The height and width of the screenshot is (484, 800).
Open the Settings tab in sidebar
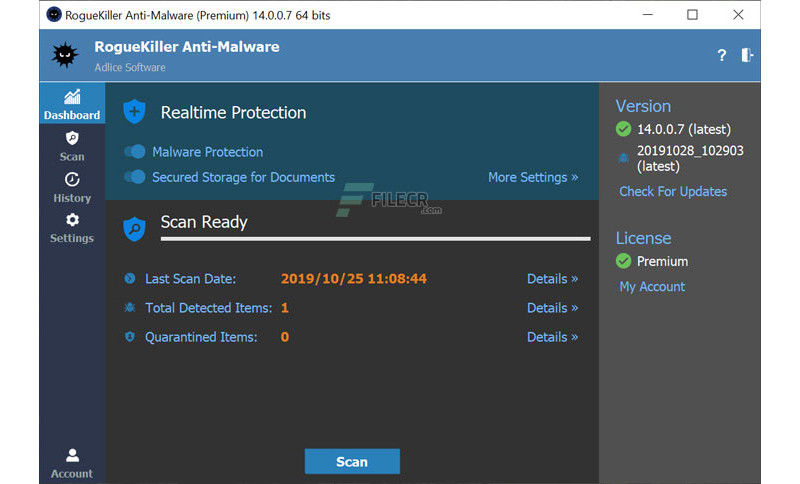coord(72,228)
